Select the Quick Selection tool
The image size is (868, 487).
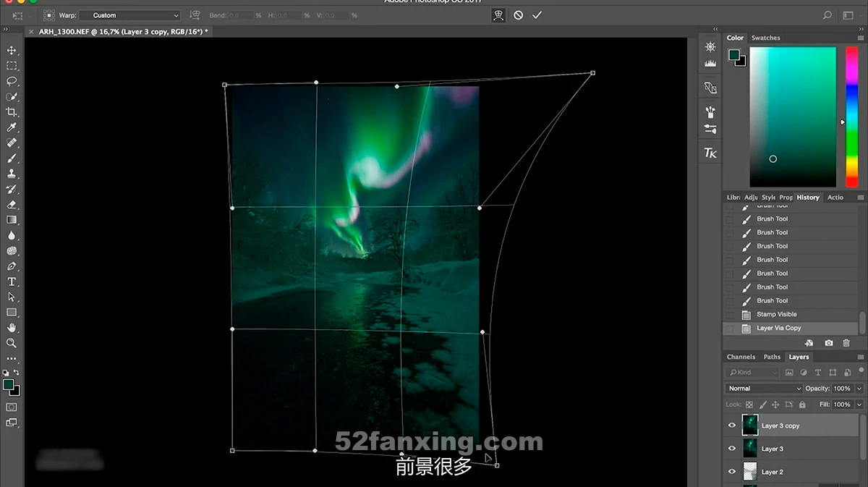pyautogui.click(x=12, y=96)
